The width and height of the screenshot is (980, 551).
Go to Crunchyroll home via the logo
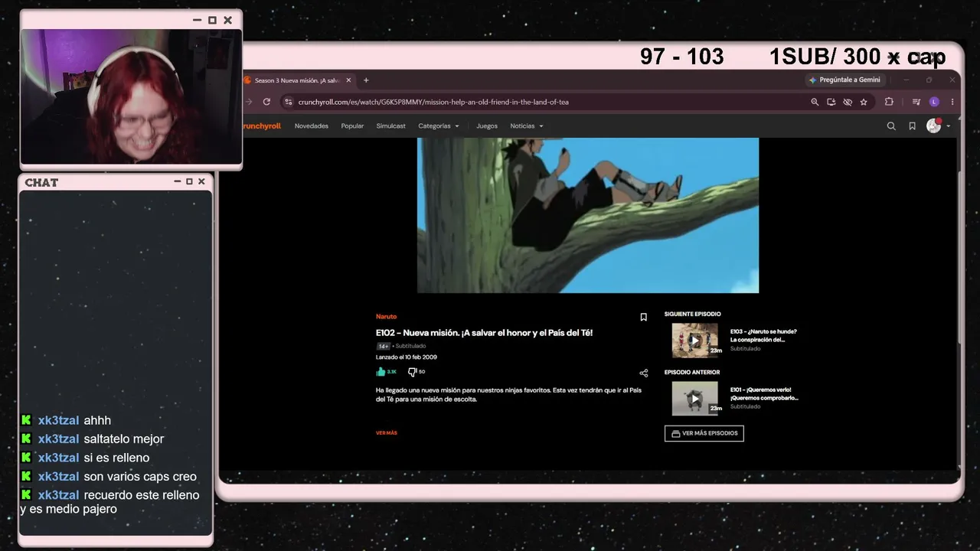pyautogui.click(x=262, y=126)
